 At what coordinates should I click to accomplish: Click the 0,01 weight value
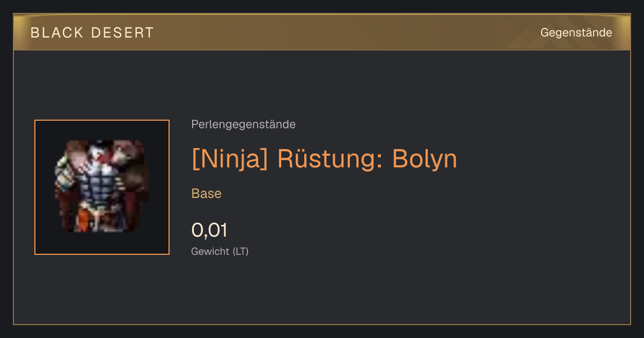[x=209, y=230]
